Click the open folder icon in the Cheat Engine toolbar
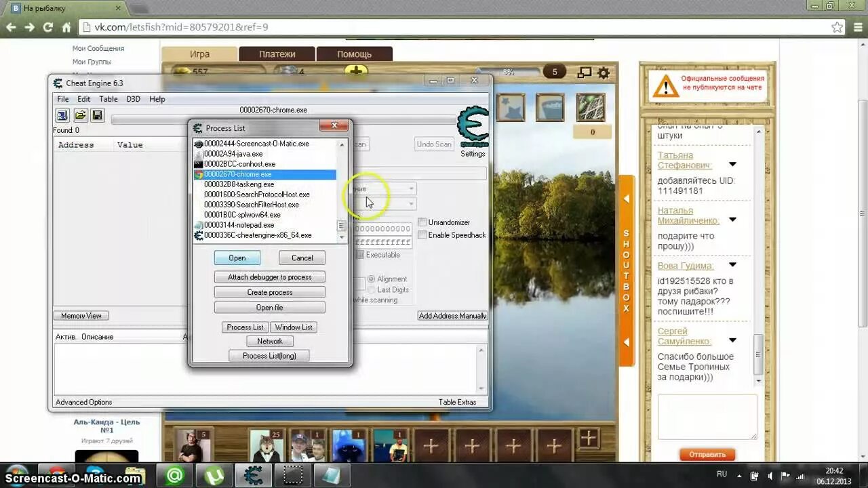Screen dimensions: 868x488 80,115
